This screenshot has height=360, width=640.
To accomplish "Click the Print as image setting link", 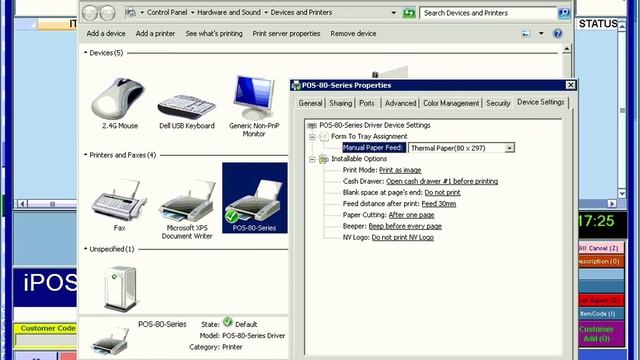I will pyautogui.click(x=400, y=170).
